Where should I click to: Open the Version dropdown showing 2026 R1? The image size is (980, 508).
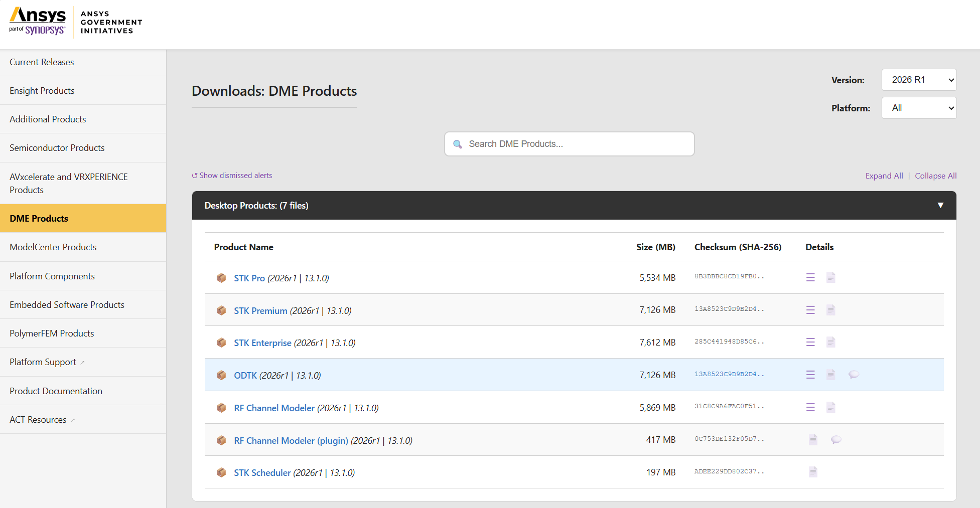(919, 80)
